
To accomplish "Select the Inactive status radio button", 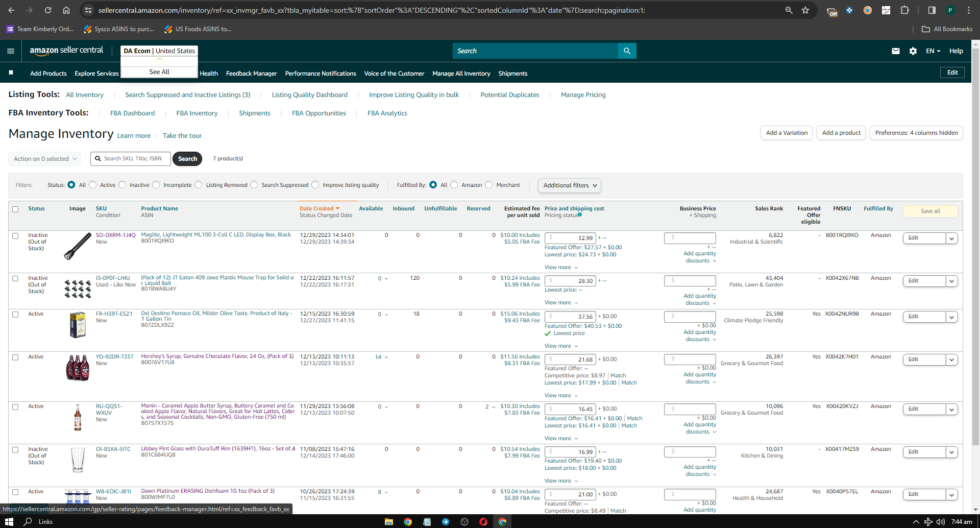I will 122,185.
